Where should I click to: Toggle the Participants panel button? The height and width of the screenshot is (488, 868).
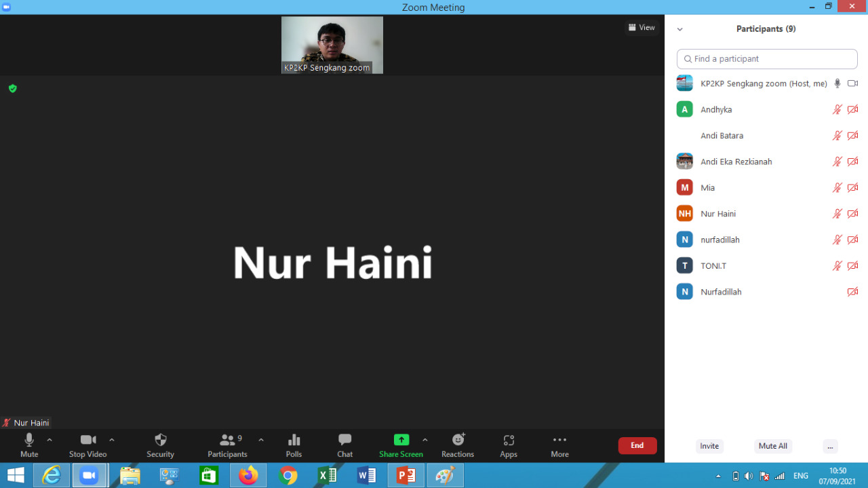click(227, 440)
